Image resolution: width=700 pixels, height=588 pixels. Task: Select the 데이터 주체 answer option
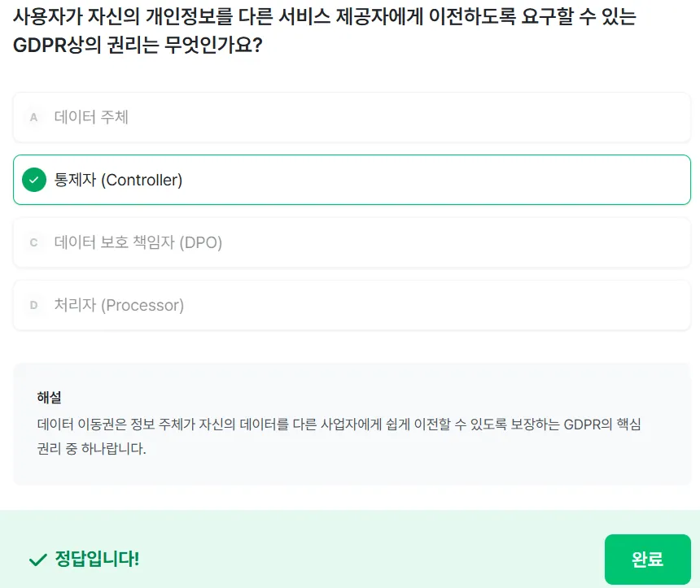[x=350, y=117]
